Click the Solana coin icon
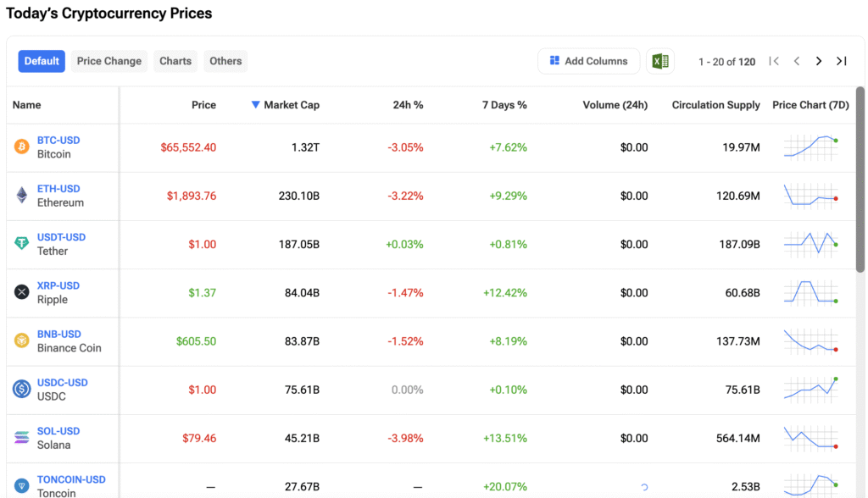 click(21, 438)
